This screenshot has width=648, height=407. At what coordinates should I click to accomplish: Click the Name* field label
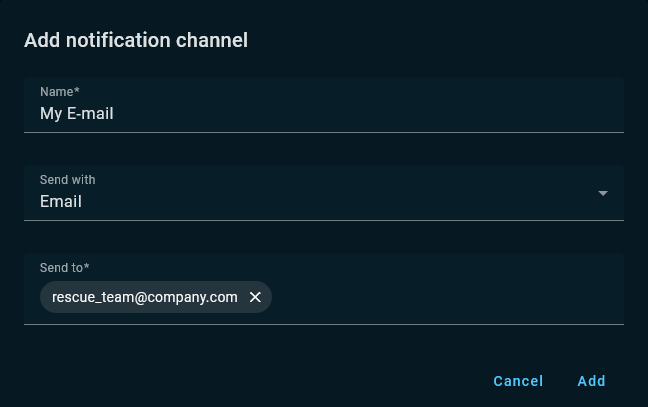pyautogui.click(x=60, y=92)
